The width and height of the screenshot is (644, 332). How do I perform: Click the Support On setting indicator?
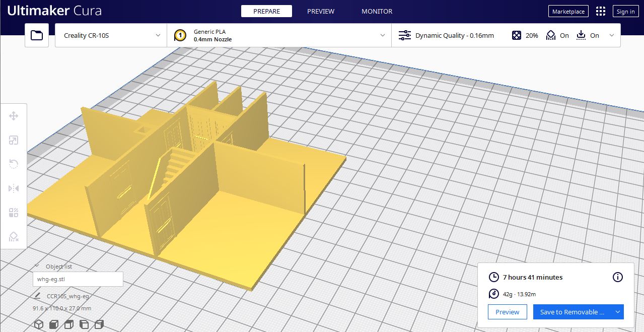click(557, 35)
